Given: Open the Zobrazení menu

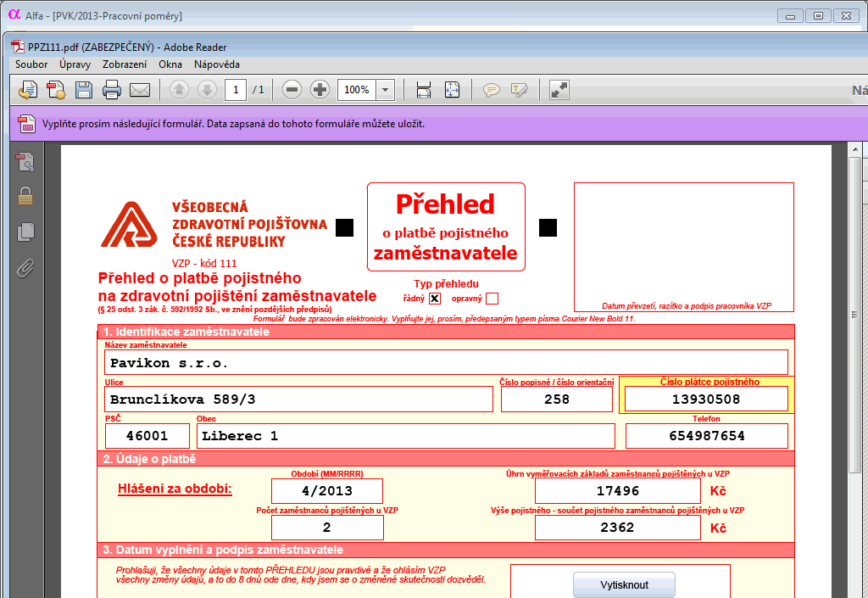Looking at the screenshot, I should (x=125, y=64).
